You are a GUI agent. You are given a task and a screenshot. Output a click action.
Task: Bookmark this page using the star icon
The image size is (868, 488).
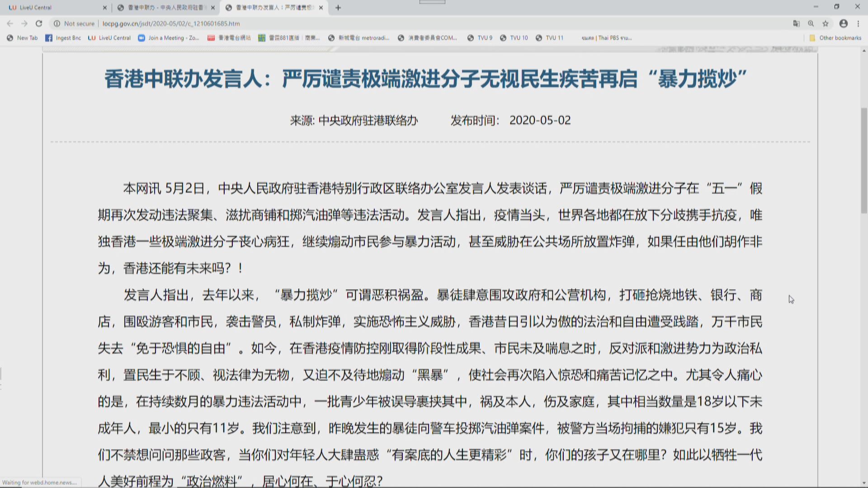click(825, 23)
